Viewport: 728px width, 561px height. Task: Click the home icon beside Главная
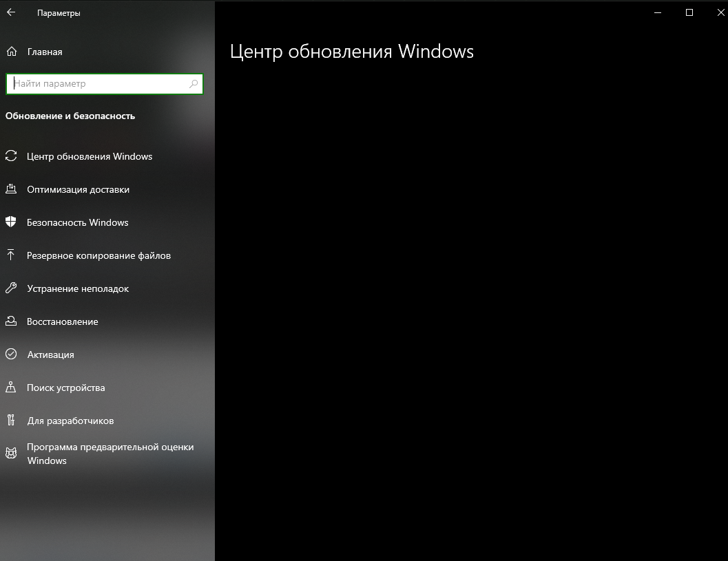12,52
